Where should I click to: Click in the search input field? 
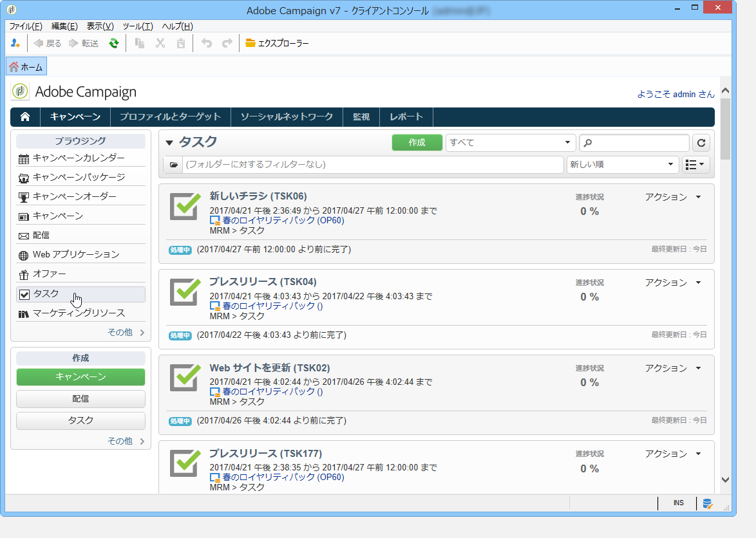pos(634,143)
